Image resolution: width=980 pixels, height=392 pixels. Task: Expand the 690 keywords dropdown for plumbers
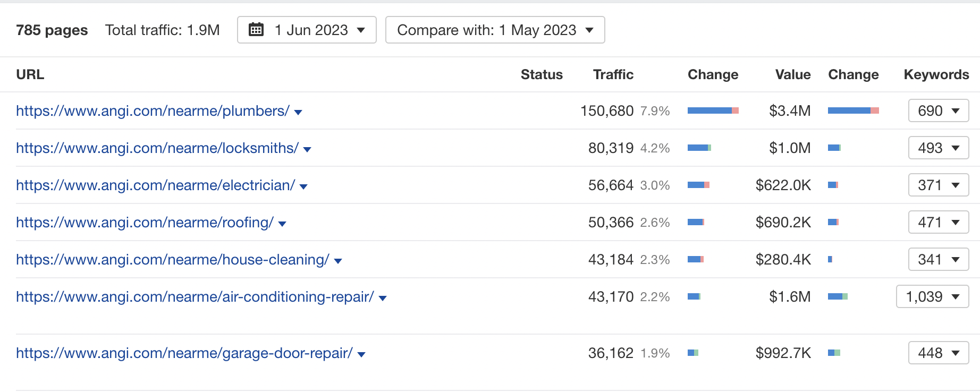[x=939, y=111]
